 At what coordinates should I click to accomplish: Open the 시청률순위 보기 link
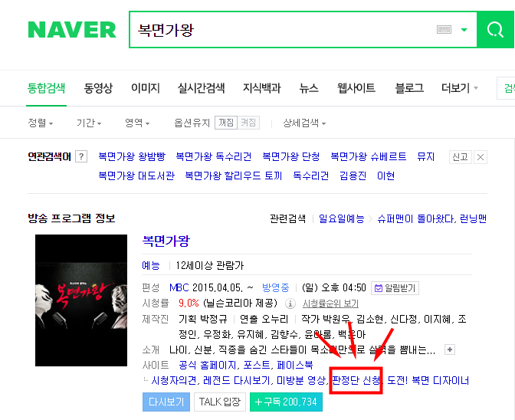pyautogui.click(x=330, y=304)
